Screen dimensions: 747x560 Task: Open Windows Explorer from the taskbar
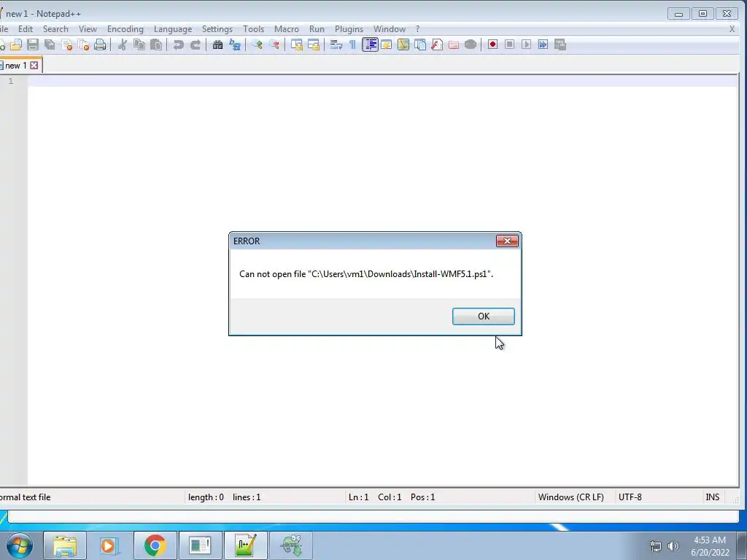pos(65,545)
